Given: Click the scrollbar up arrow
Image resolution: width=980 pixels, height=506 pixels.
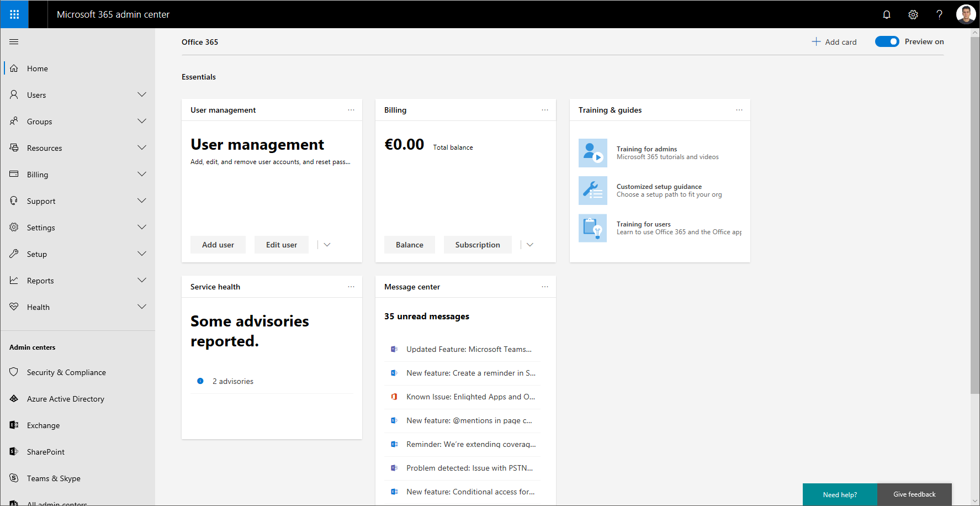Looking at the screenshot, I should click(975, 33).
